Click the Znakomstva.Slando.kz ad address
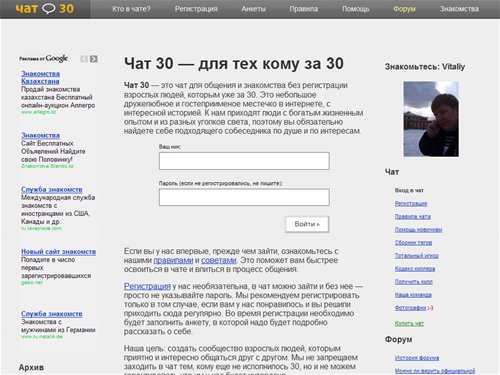 (47, 166)
